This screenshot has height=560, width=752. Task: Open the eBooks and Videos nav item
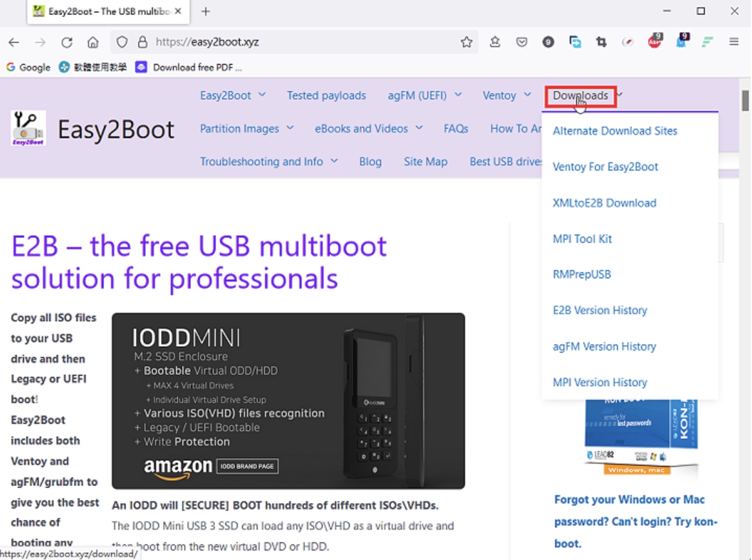361,129
